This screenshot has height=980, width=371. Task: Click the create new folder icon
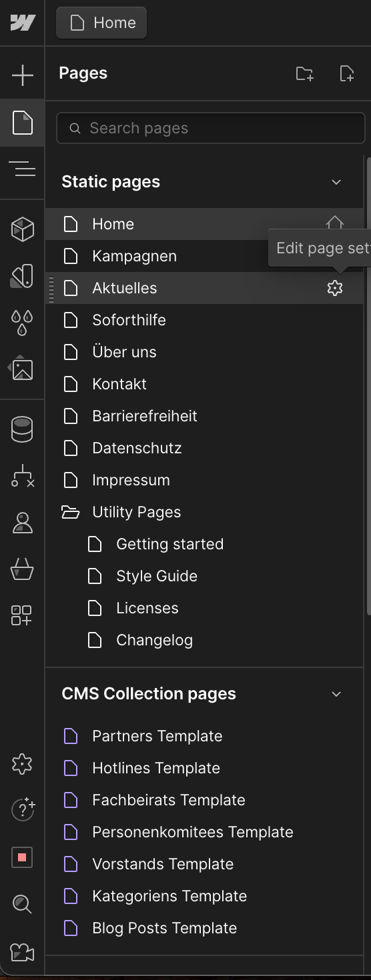tap(305, 73)
